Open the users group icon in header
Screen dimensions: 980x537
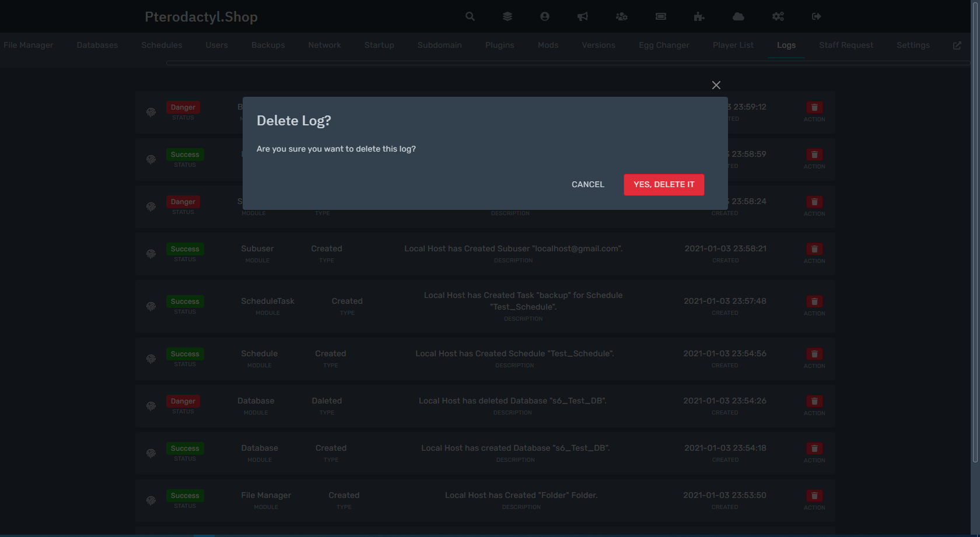coord(622,16)
